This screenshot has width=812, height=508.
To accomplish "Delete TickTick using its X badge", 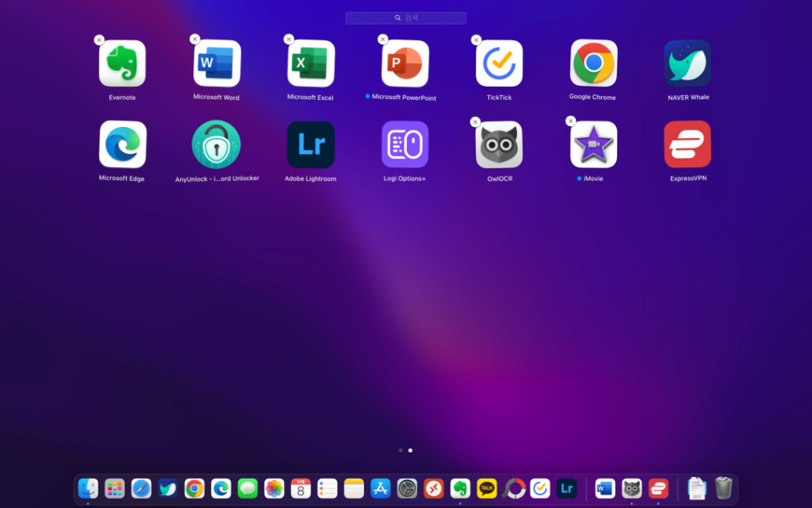I will click(x=477, y=40).
